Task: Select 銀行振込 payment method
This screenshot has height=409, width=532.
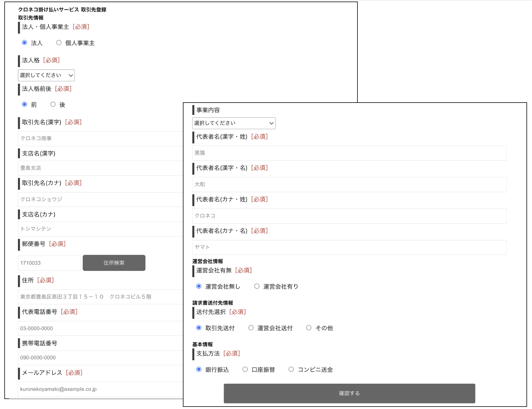Action: [x=199, y=369]
